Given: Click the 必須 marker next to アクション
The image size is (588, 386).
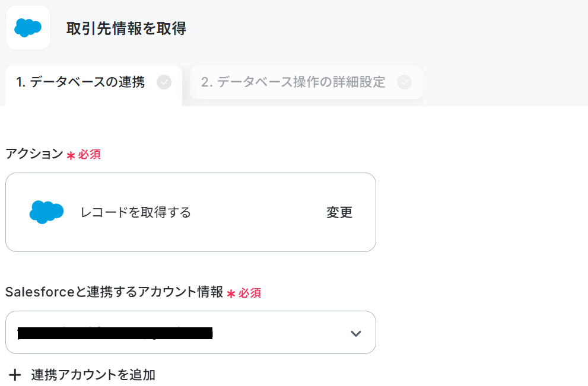Looking at the screenshot, I should (x=90, y=154).
